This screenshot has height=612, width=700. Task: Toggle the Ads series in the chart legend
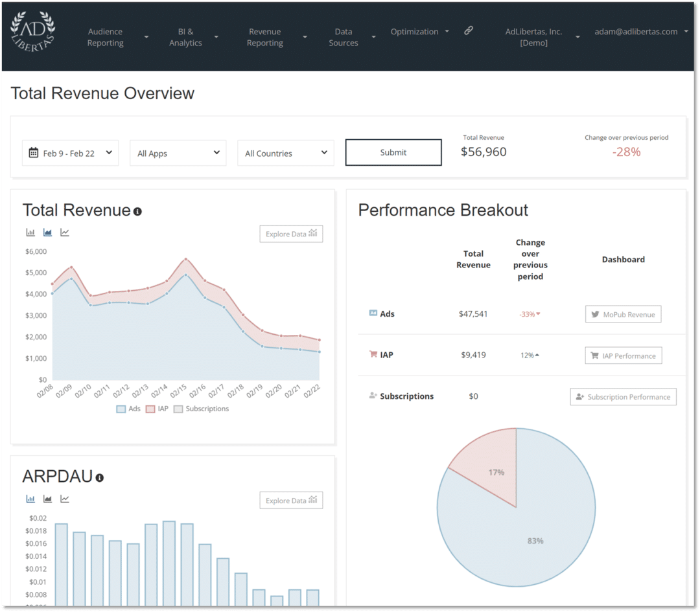point(128,409)
